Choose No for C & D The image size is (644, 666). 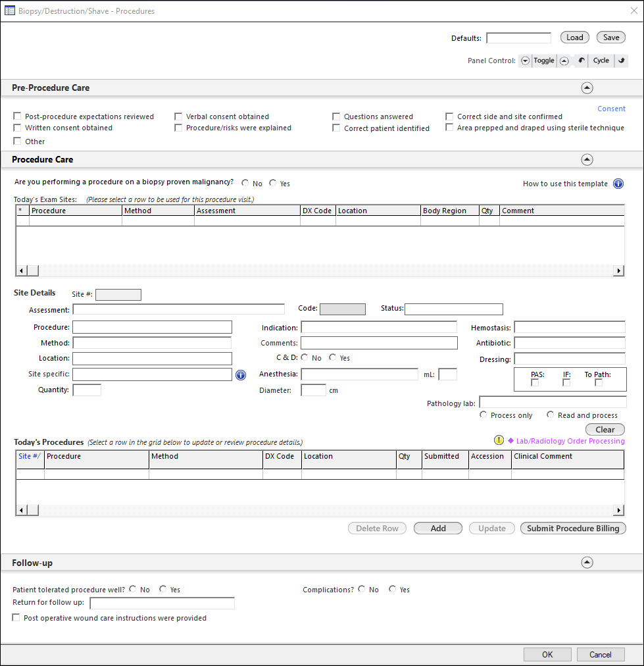click(305, 357)
